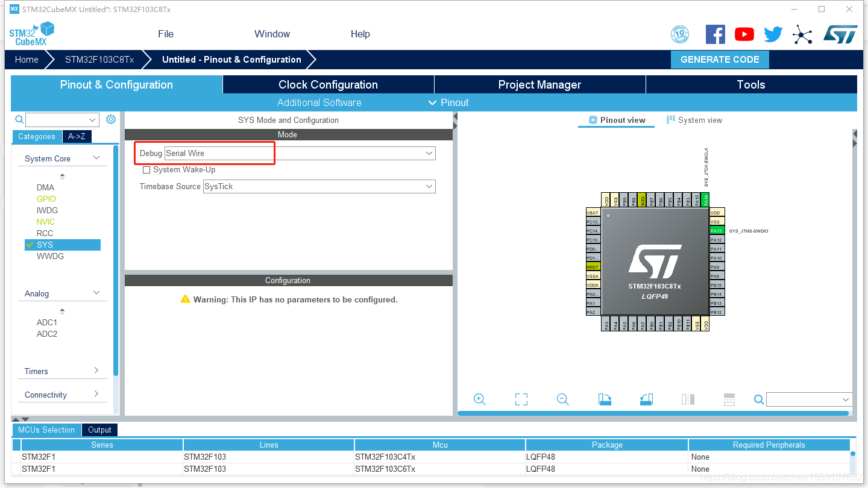Image resolution: width=868 pixels, height=488 pixels.
Task: Open the Help menu
Action: click(x=360, y=34)
